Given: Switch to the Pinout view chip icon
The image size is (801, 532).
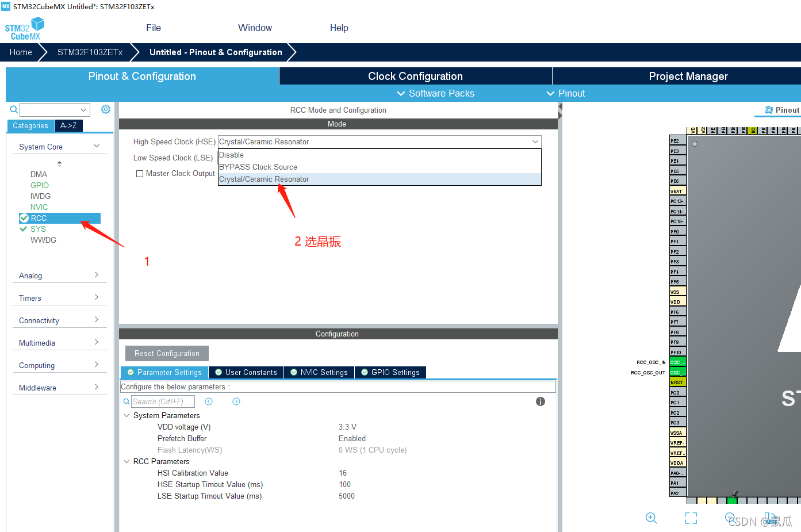Looking at the screenshot, I should (x=769, y=110).
